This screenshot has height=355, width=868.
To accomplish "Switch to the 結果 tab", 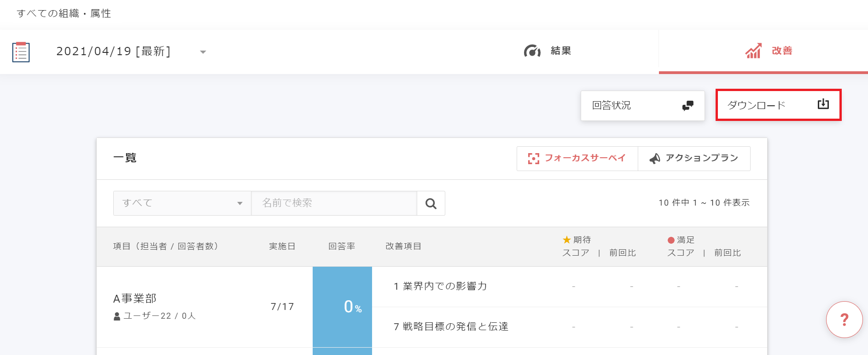I will 560,51.
